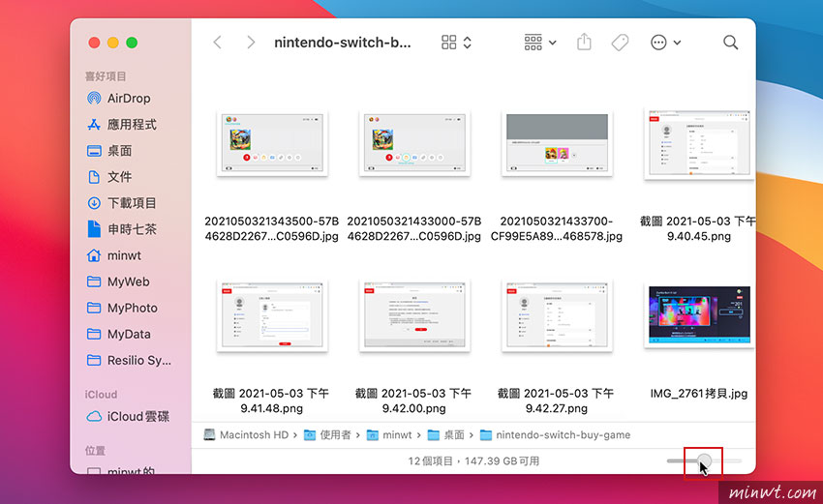Click the green zoom window button
Screen dimensions: 823x504
point(132,43)
